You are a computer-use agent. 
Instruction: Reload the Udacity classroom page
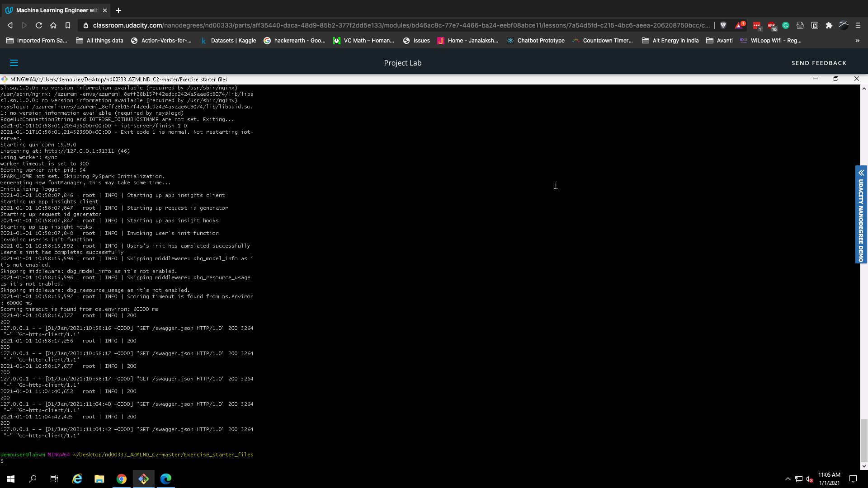[x=39, y=25]
